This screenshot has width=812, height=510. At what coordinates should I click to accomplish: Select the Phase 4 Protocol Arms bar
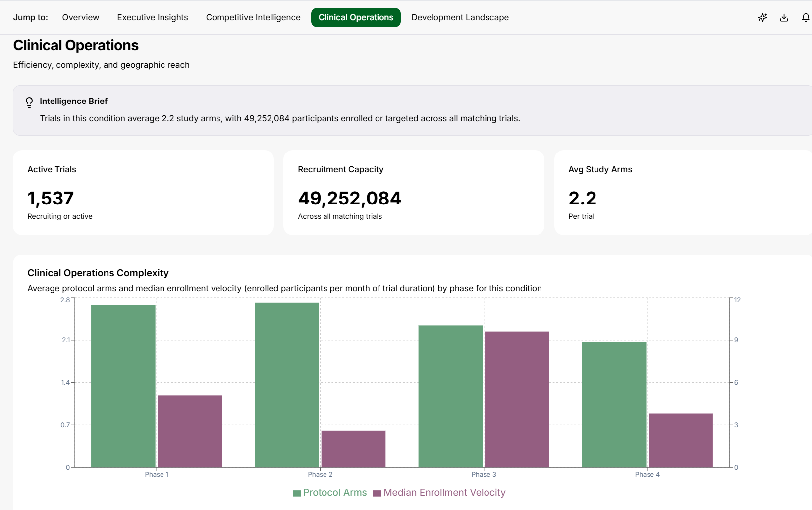coord(614,405)
